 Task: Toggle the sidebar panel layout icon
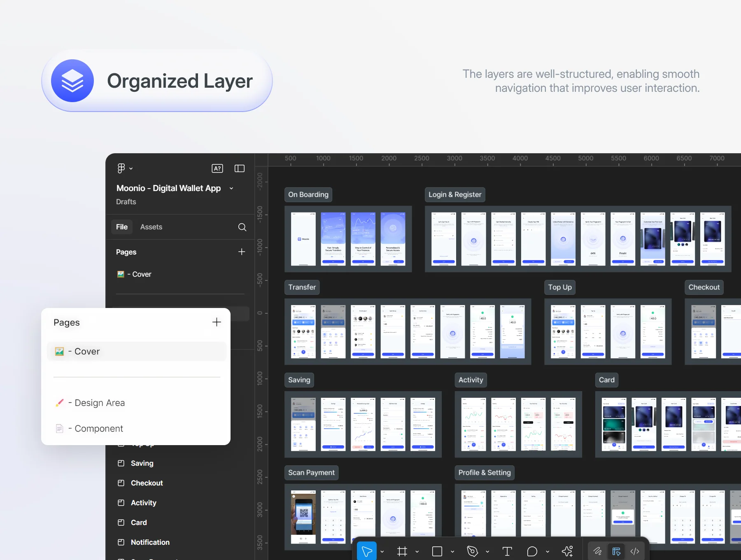(240, 168)
